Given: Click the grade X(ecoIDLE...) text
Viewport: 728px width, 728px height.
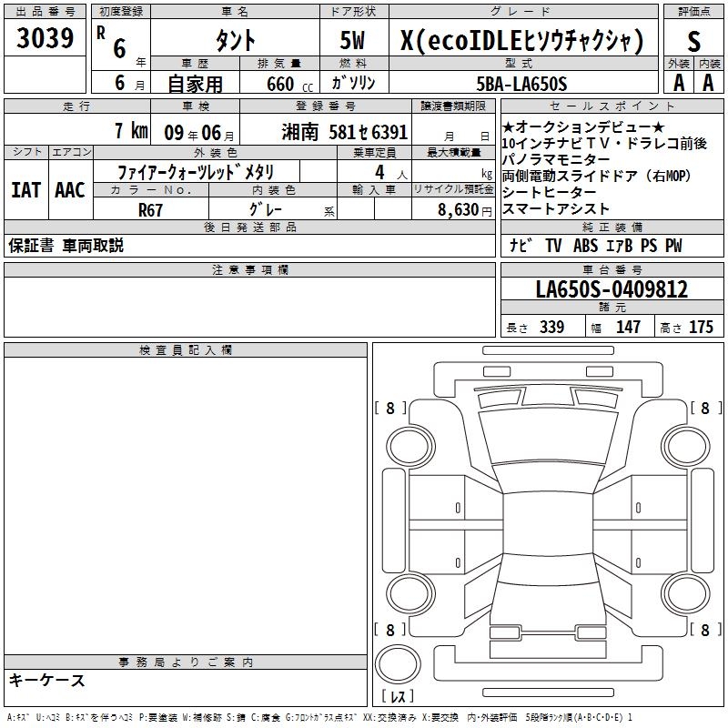Looking at the screenshot, I should (x=522, y=40).
